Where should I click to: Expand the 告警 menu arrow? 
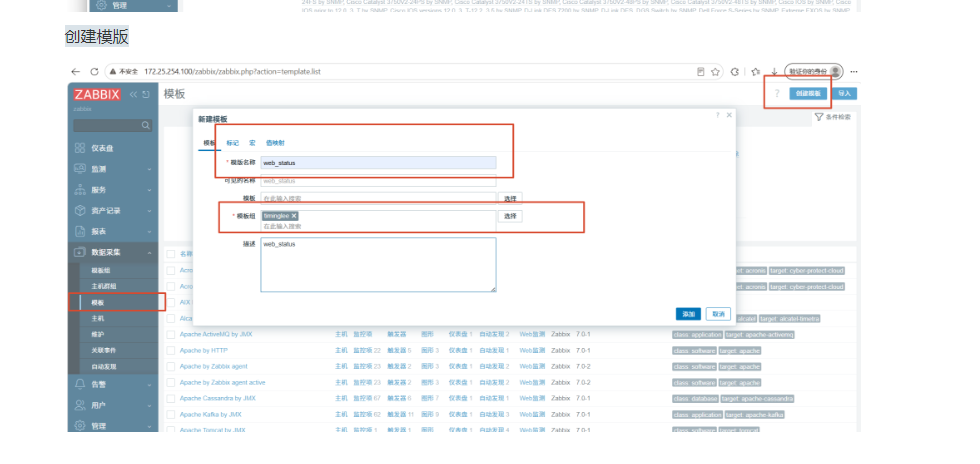pyautogui.click(x=149, y=384)
